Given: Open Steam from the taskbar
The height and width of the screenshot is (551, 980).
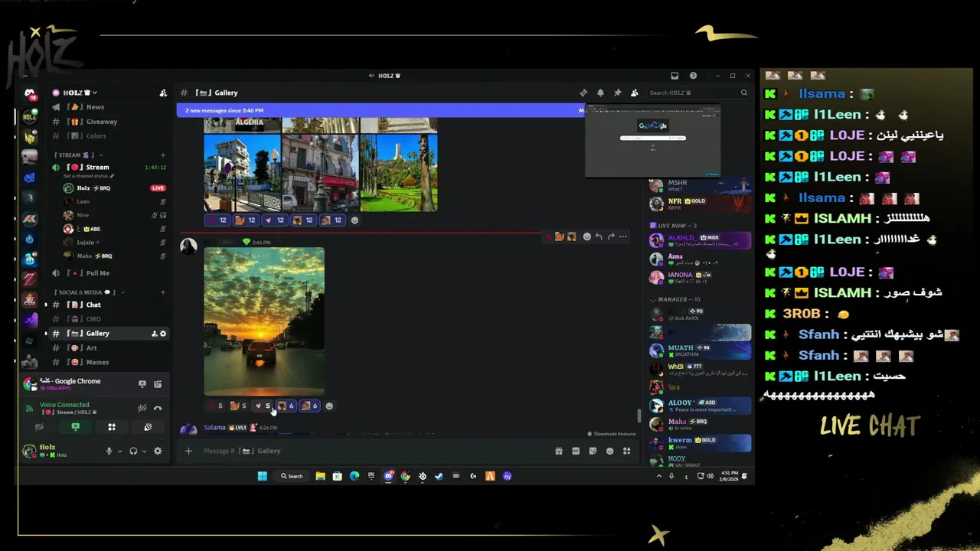Looking at the screenshot, I should pyautogui.click(x=439, y=476).
